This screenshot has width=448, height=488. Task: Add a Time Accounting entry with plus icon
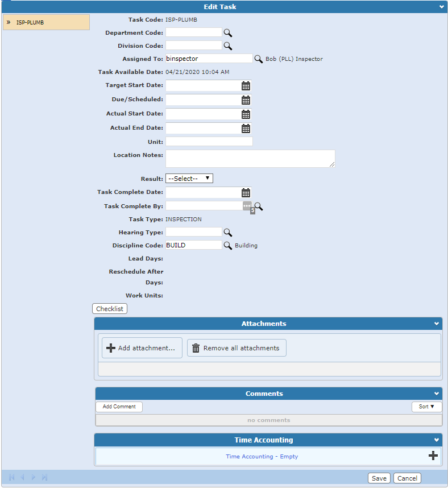(x=433, y=456)
